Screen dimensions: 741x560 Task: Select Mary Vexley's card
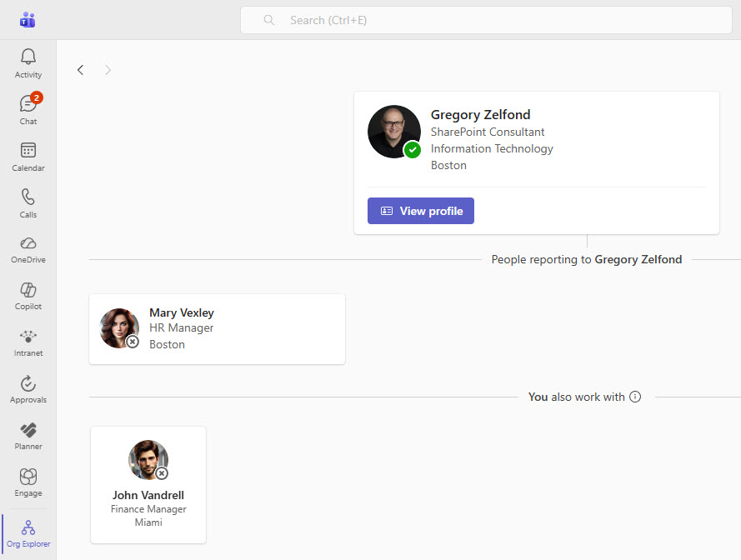pos(217,328)
